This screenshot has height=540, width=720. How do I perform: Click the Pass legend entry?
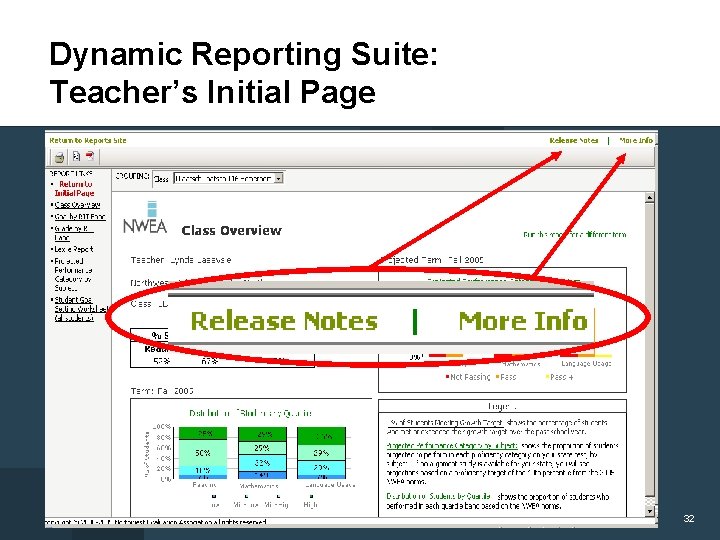pyautogui.click(x=506, y=377)
